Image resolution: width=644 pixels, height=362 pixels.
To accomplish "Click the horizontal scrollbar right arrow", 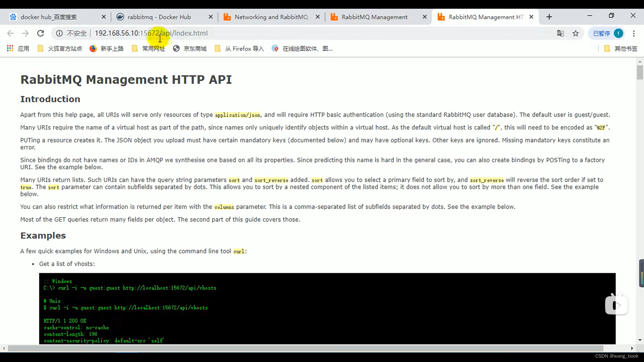I will coord(632,348).
